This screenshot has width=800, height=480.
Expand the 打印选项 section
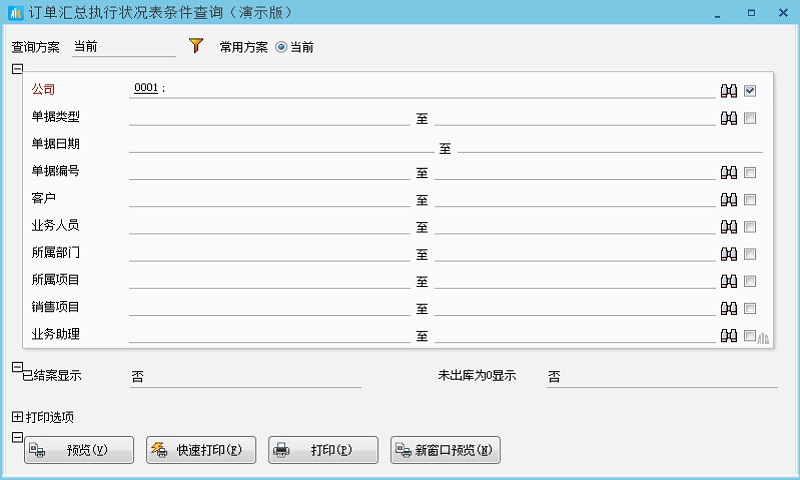click(x=17, y=417)
